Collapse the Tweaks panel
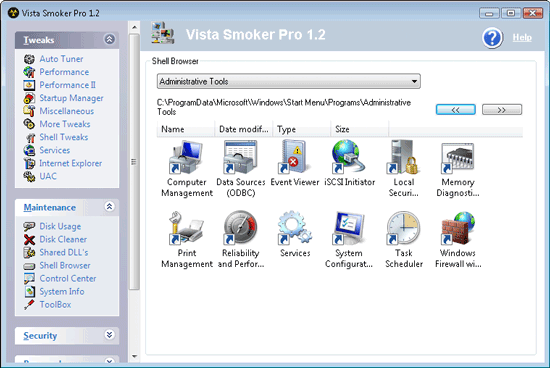The width and height of the screenshot is (550, 368). (x=109, y=39)
